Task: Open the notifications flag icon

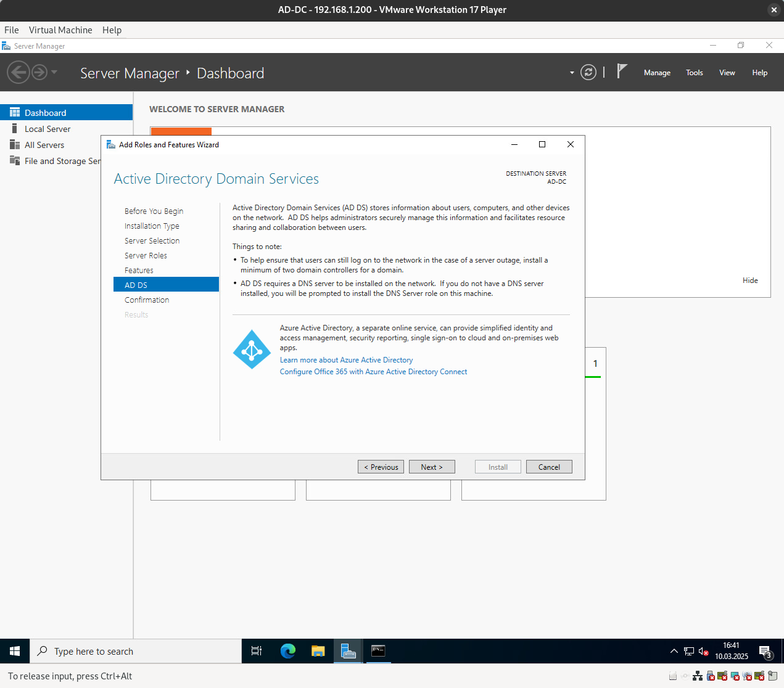Action: 622,72
